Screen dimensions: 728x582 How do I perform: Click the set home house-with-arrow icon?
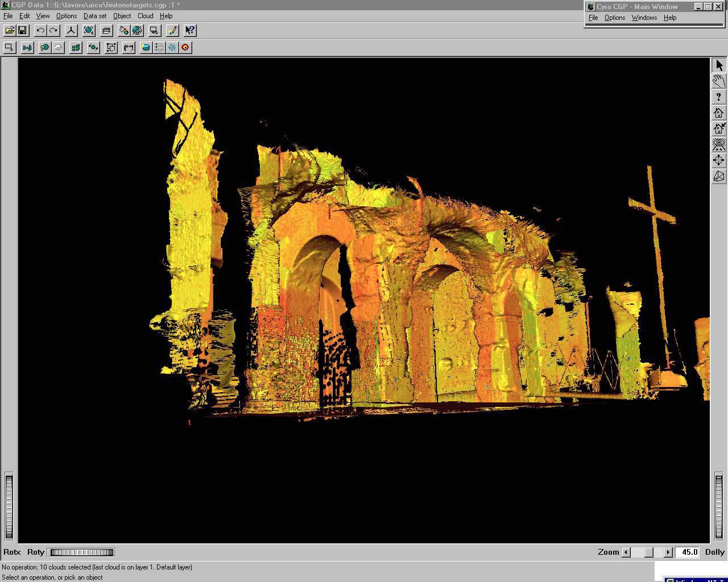719,128
